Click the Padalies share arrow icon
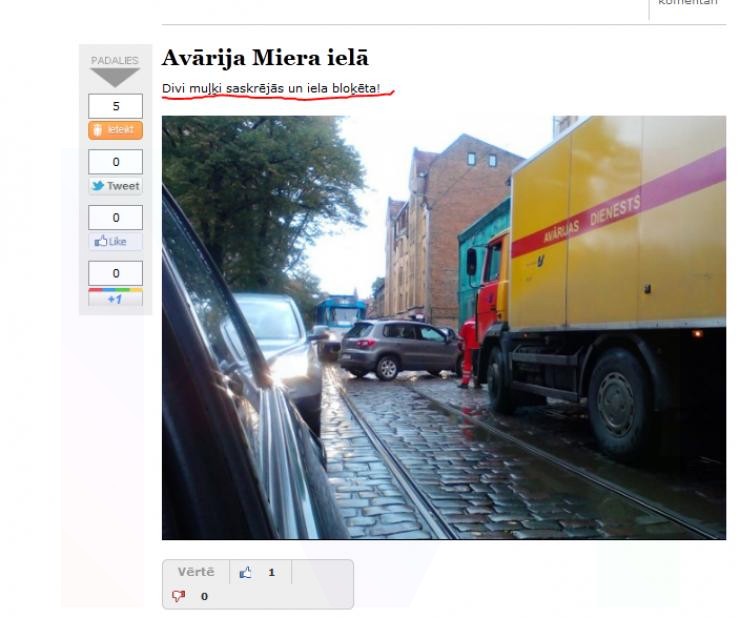Screen dimensions: 740x618 (x=115, y=78)
